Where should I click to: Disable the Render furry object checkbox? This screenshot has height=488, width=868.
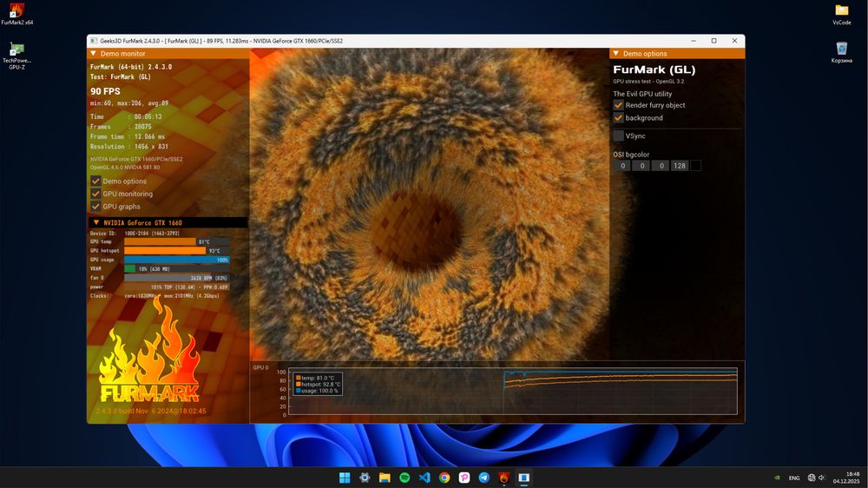tap(619, 105)
